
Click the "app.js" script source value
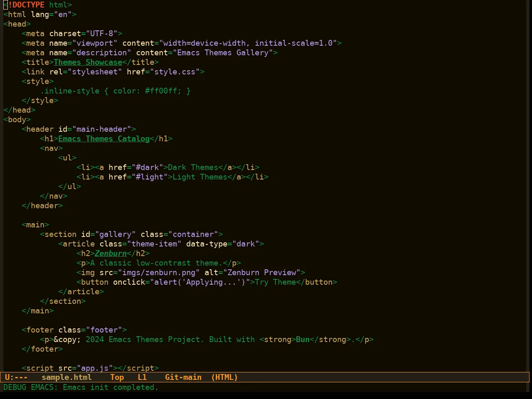(95, 368)
